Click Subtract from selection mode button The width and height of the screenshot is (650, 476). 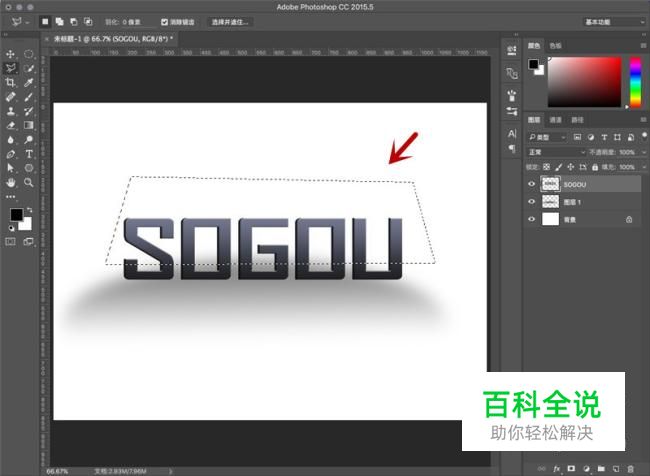[x=74, y=22]
